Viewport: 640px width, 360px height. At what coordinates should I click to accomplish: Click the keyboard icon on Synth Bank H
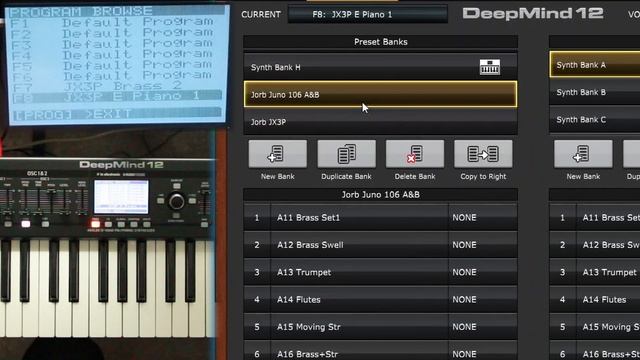pyautogui.click(x=490, y=67)
